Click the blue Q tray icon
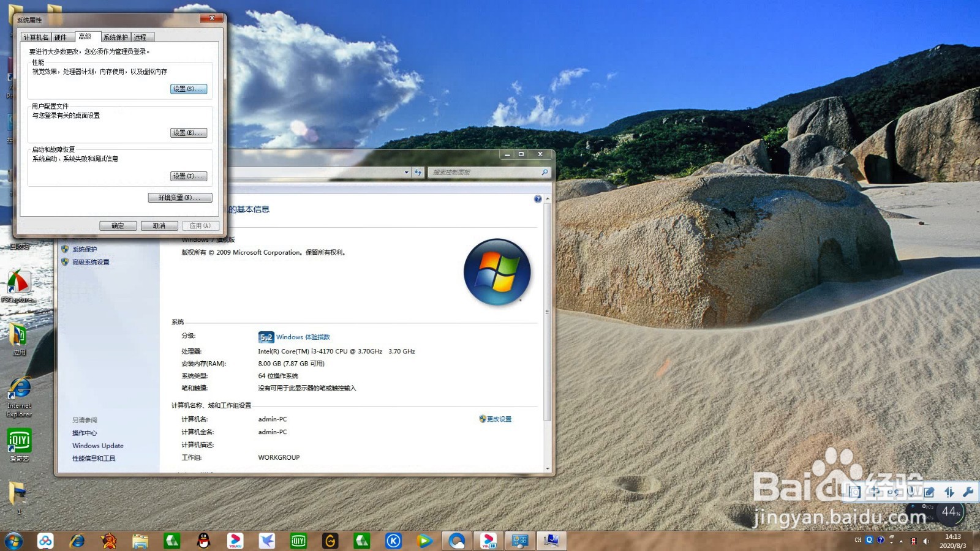Image resolution: width=980 pixels, height=551 pixels. click(869, 540)
